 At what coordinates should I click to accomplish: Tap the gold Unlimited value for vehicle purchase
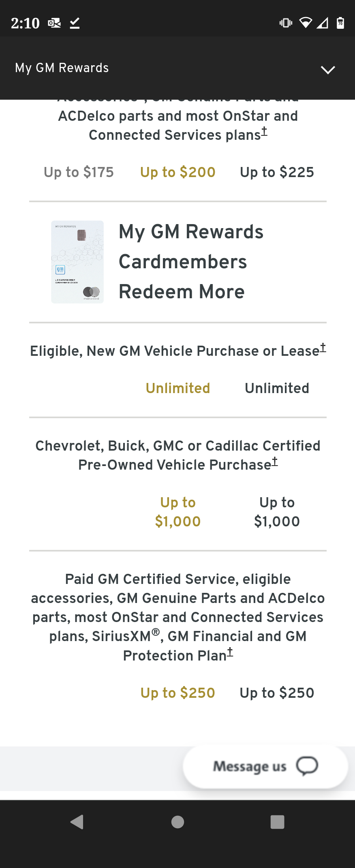177,388
